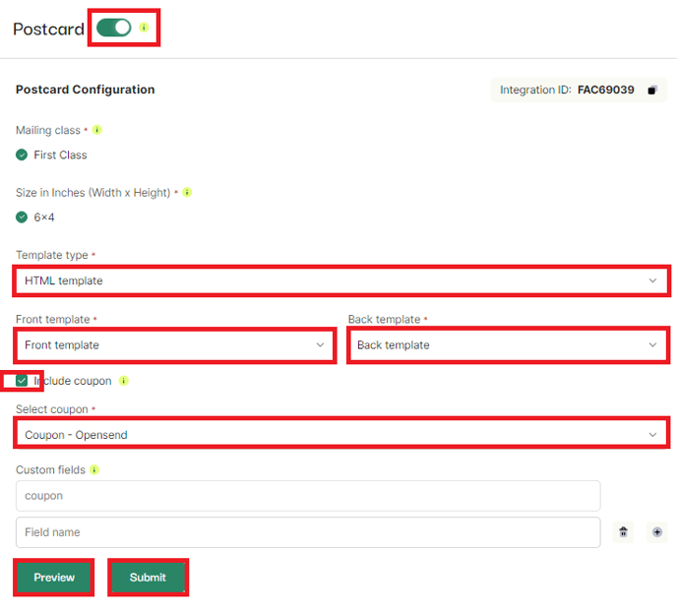
Task: Click the Postcard Configuration heading
Action: pos(86,90)
